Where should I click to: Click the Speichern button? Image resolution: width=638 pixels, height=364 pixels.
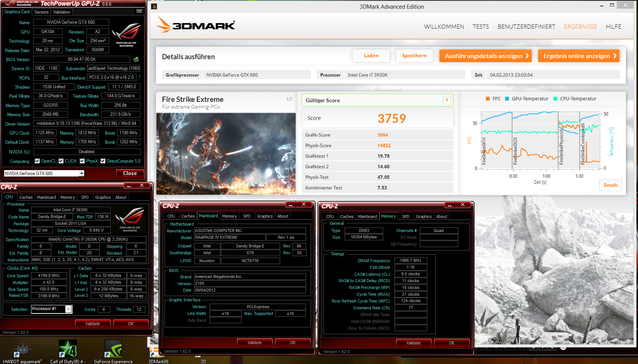coord(414,55)
